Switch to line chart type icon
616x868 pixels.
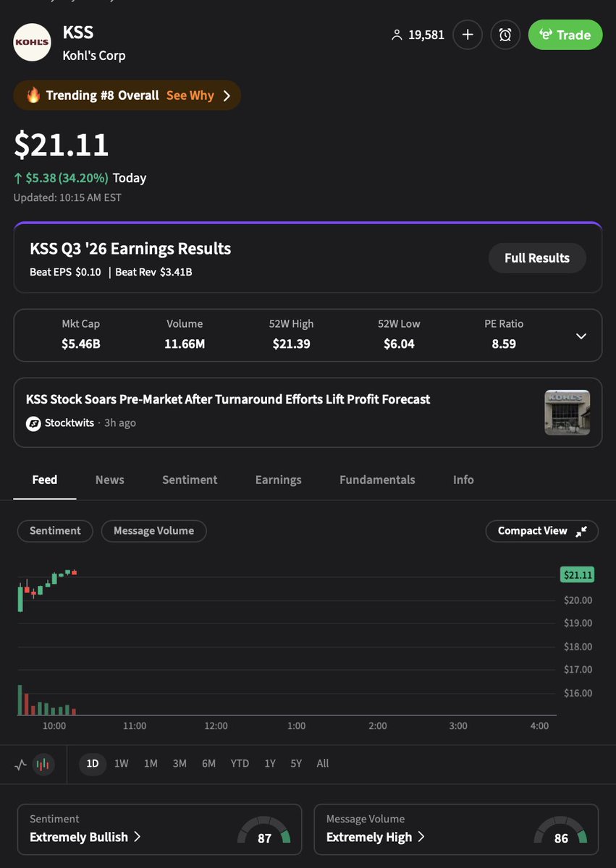(x=20, y=764)
